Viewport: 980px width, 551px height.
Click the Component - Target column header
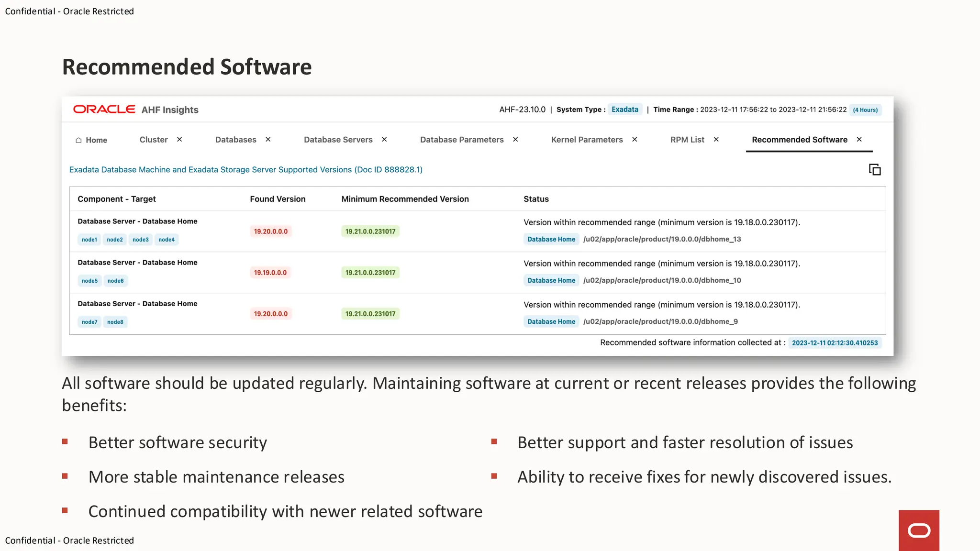tap(117, 199)
